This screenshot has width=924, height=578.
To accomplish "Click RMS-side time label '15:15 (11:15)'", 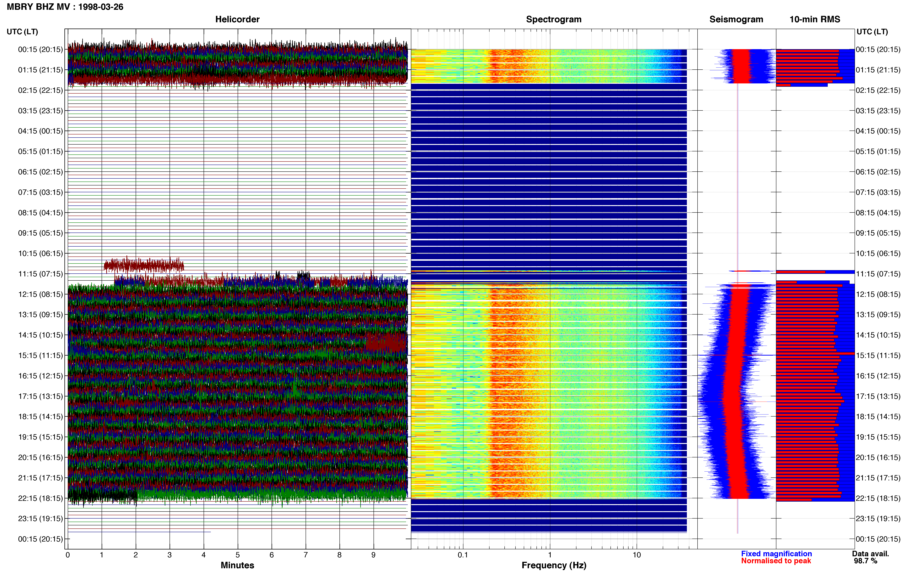I will point(878,356).
